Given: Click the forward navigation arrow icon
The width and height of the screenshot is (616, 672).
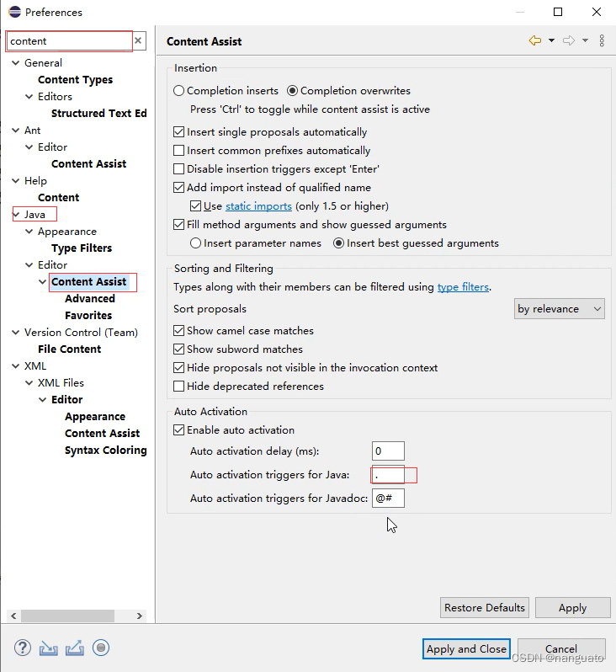Looking at the screenshot, I should pos(568,40).
